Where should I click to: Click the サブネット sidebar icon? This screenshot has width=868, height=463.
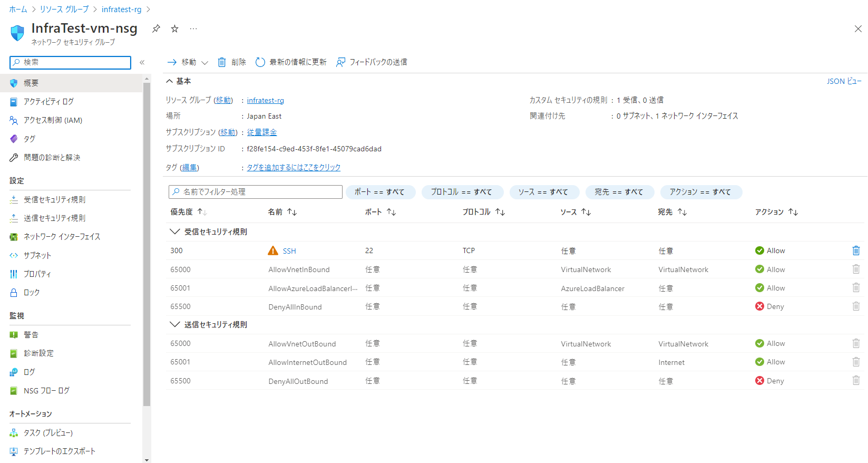14,255
